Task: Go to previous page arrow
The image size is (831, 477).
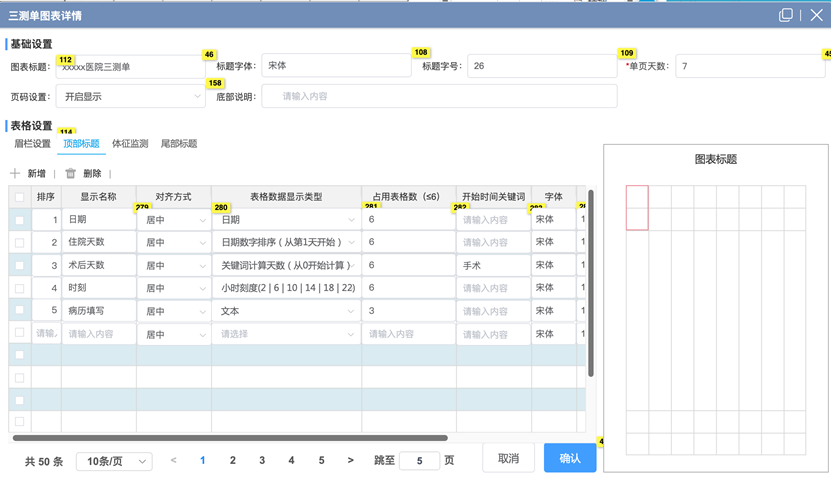Action: (173, 460)
